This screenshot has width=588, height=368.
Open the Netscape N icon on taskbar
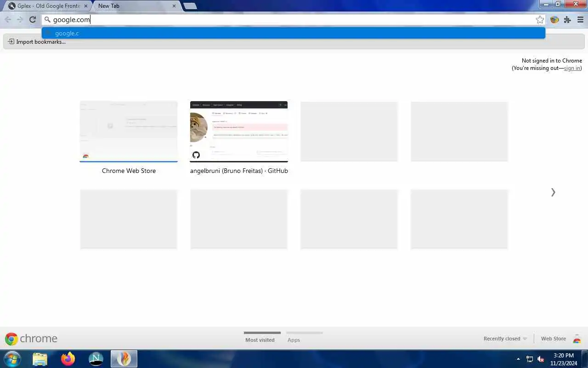96,359
